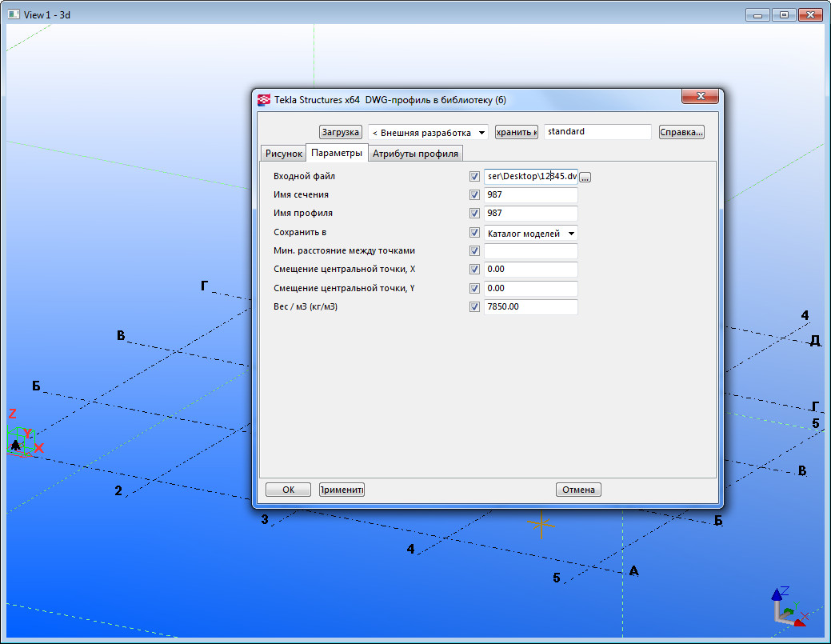Confirm the dialog with OK

(288, 490)
